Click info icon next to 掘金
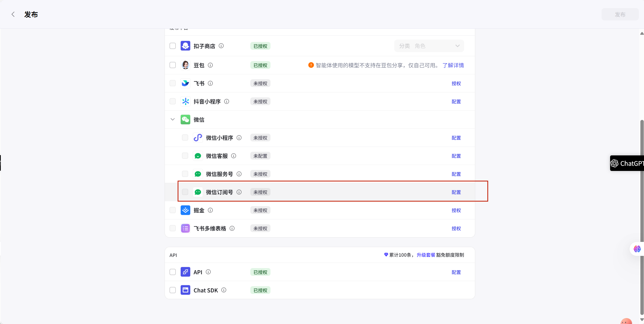644x324 pixels. click(x=210, y=210)
